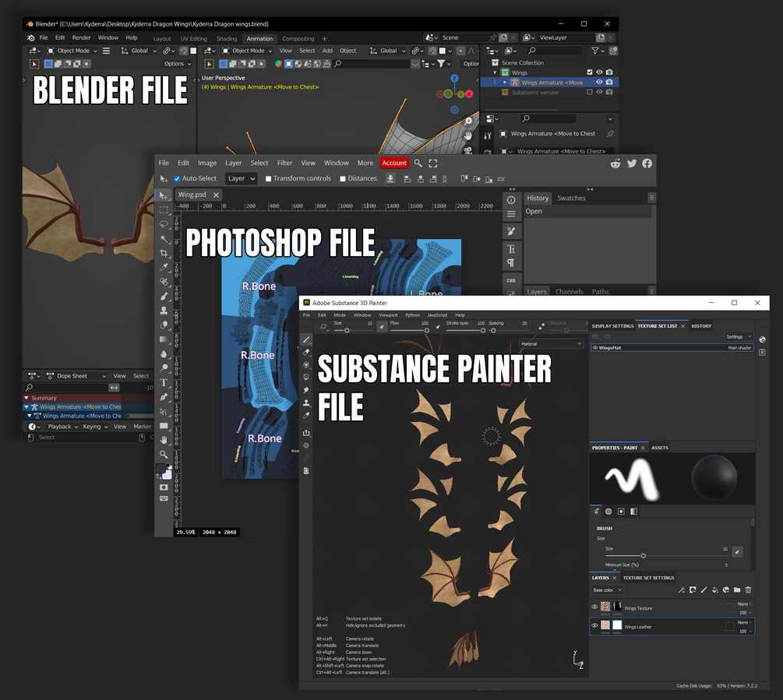
Task: Select the Eyedropper tool in Photoshop toolbar
Action: pos(164,267)
